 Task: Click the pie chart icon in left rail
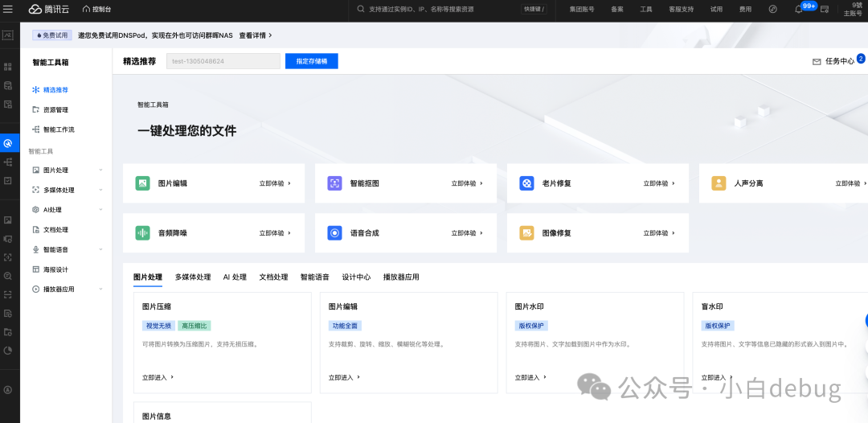(8, 351)
